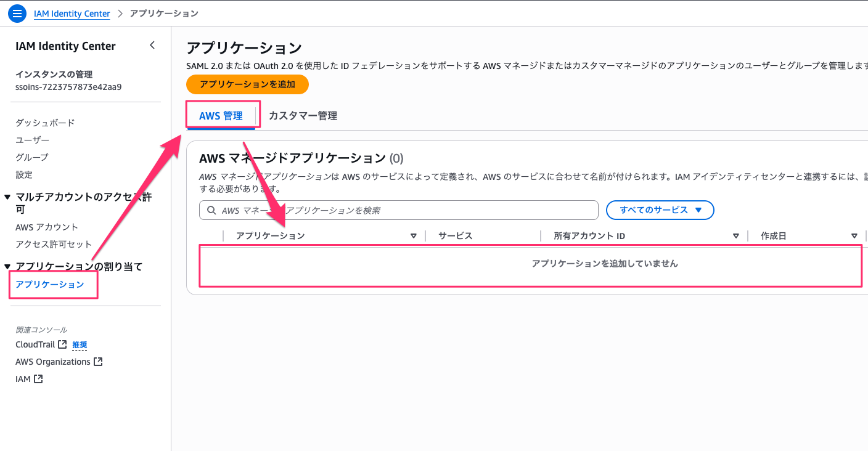Click the IAM Identity Center sidebar title
The width and height of the screenshot is (868, 451).
tap(65, 46)
